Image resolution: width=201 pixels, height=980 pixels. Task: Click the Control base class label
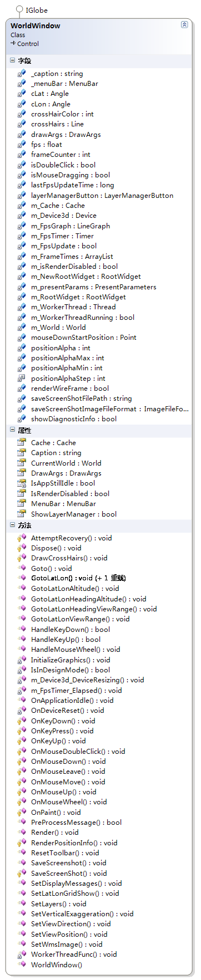point(28,43)
